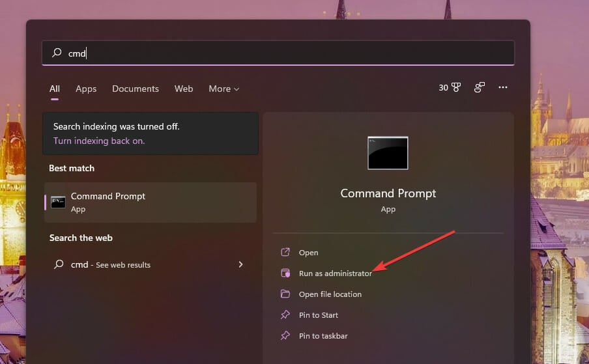Choose Run as administrator
Image resolution: width=589 pixels, height=364 pixels.
pos(336,273)
